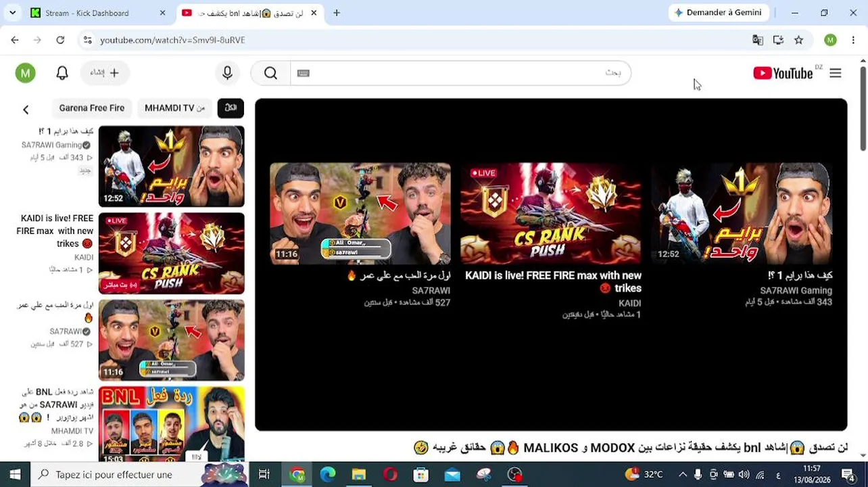Reload the YouTube page
Viewport: 868px width, 487px height.
point(60,40)
